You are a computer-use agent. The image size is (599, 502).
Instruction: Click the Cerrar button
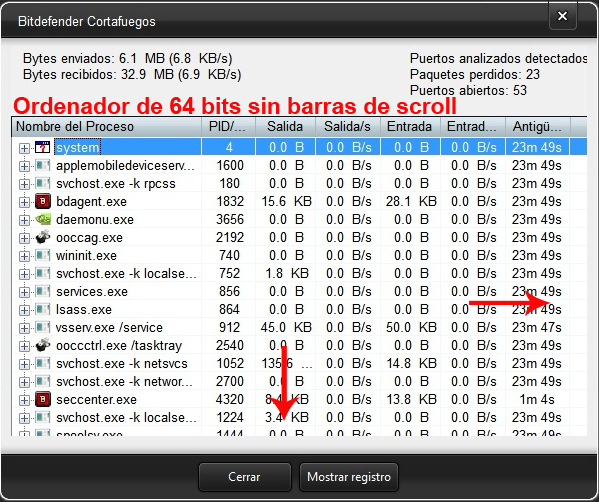[x=245, y=477]
